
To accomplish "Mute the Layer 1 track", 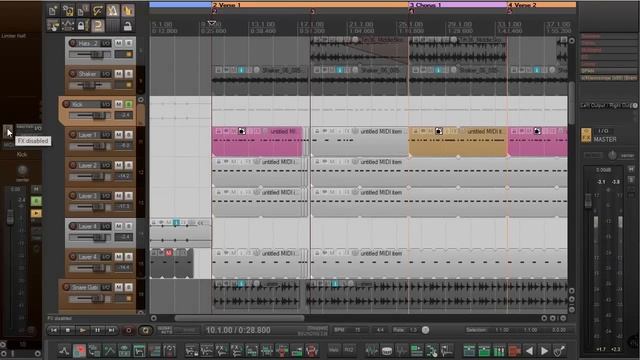I will 118,135.
